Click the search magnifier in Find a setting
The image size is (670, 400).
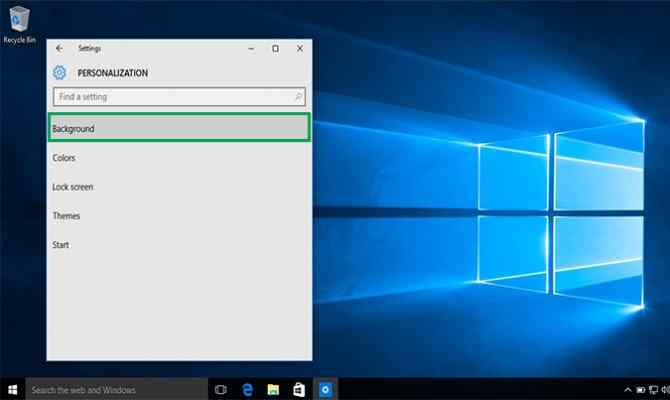click(x=298, y=97)
